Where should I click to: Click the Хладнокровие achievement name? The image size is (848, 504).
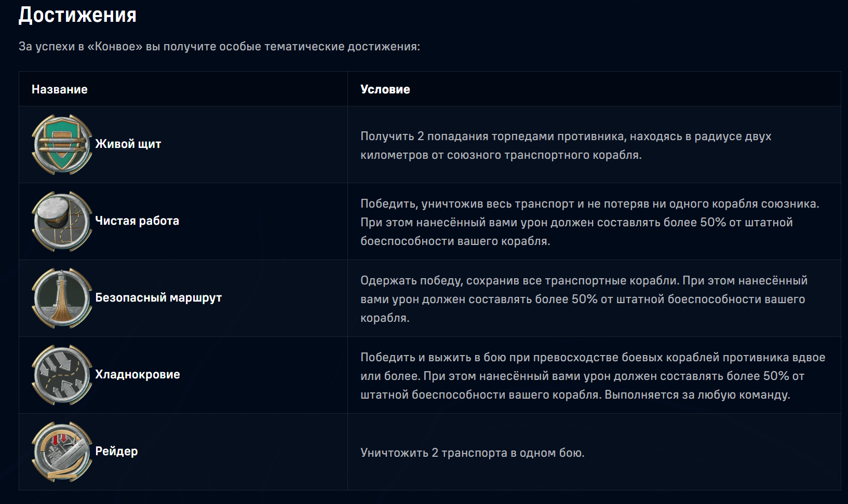point(138,375)
